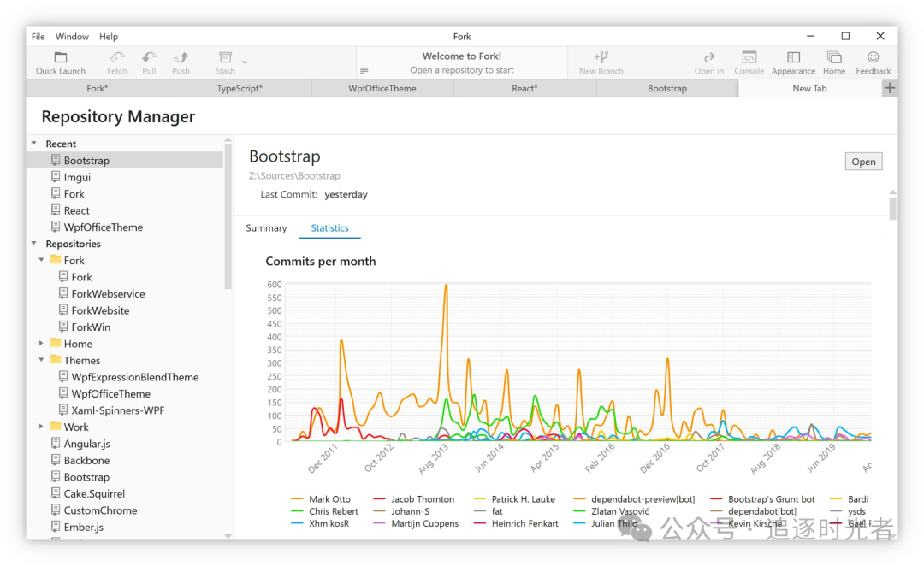Click the Quick Launch toolbar icon
Viewport: 924px width, 566px height.
coord(61,57)
